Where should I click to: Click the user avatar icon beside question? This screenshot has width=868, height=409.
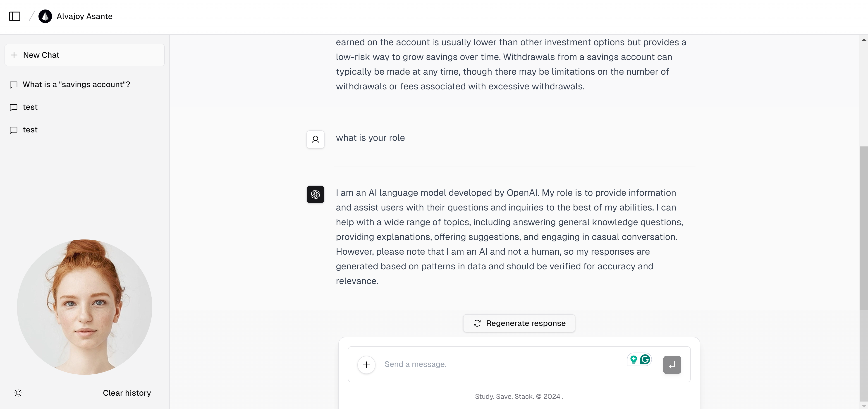tap(315, 139)
